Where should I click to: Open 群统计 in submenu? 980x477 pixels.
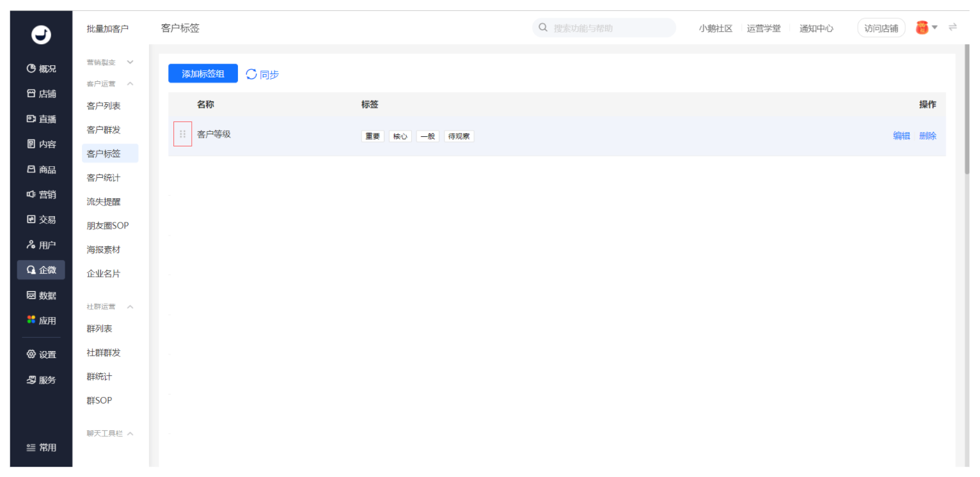coord(99,377)
